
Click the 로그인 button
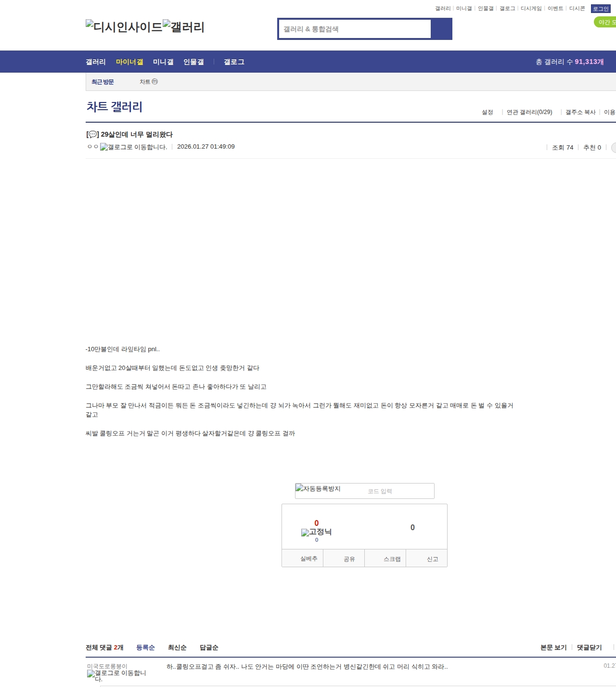click(601, 9)
